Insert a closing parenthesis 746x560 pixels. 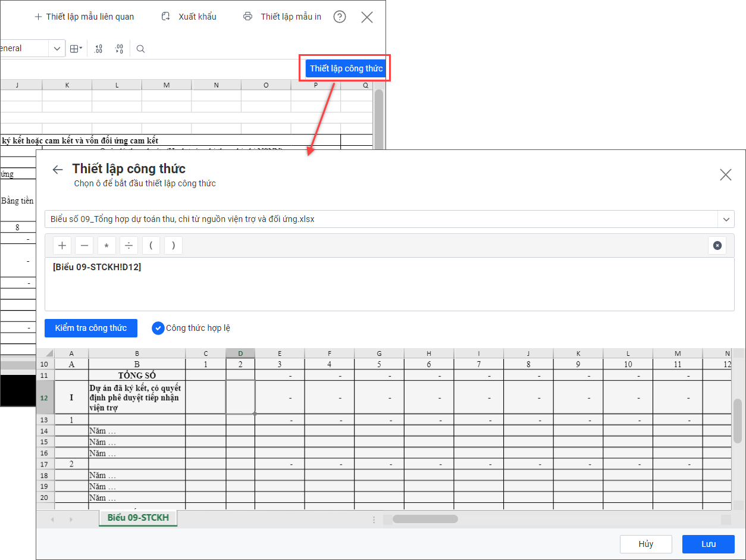[x=173, y=246]
